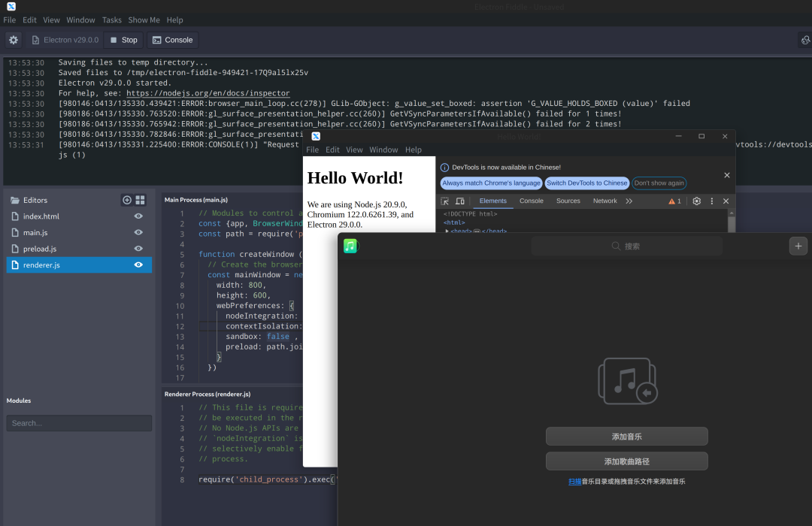The image size is (812, 526).
Task: Add a new editor file
Action: pos(127,200)
